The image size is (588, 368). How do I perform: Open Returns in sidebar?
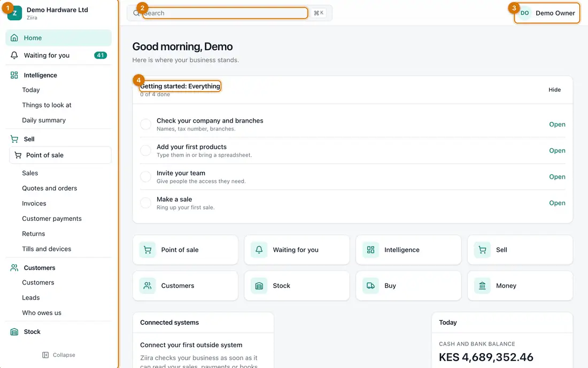[x=33, y=234]
